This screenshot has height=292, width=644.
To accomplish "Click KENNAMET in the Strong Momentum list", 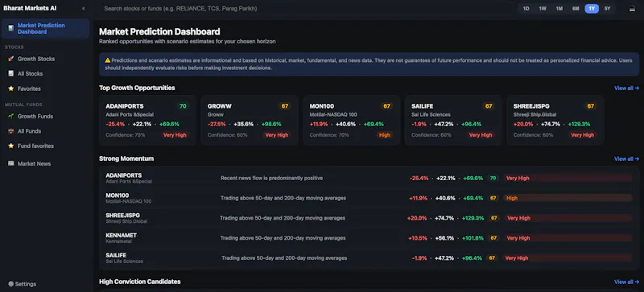I will 122,236.
